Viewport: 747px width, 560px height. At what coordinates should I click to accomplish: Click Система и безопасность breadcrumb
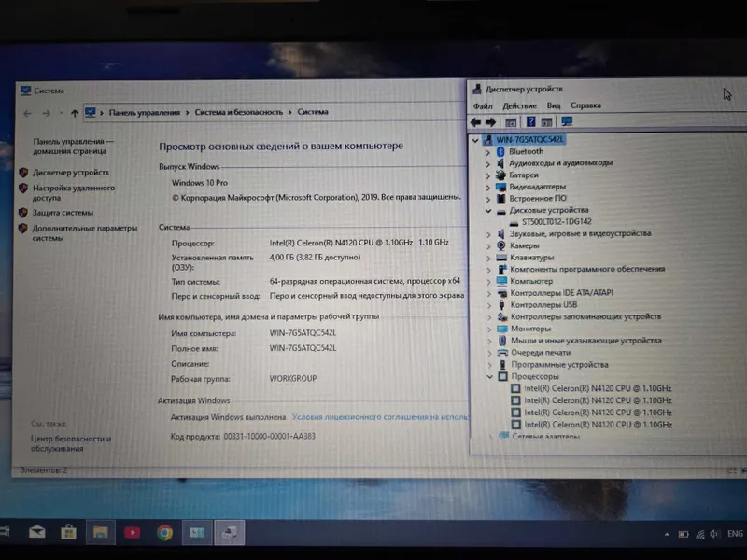click(x=239, y=112)
